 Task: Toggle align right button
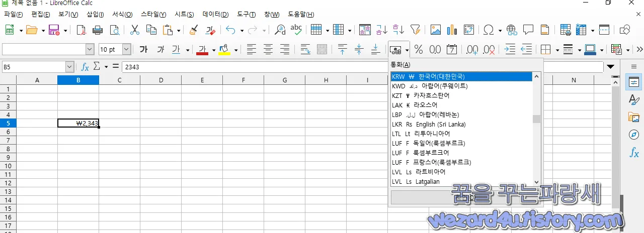285,49
